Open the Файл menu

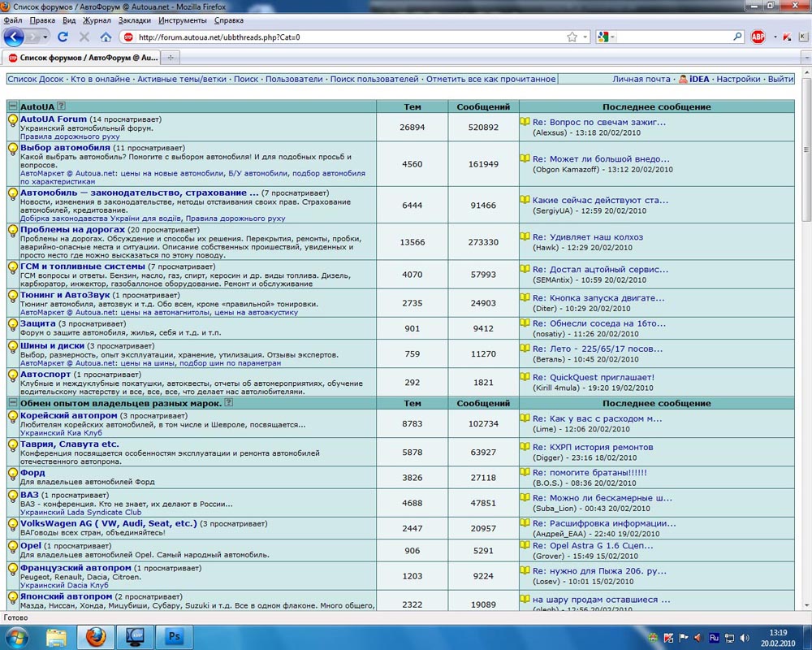pyautogui.click(x=13, y=20)
